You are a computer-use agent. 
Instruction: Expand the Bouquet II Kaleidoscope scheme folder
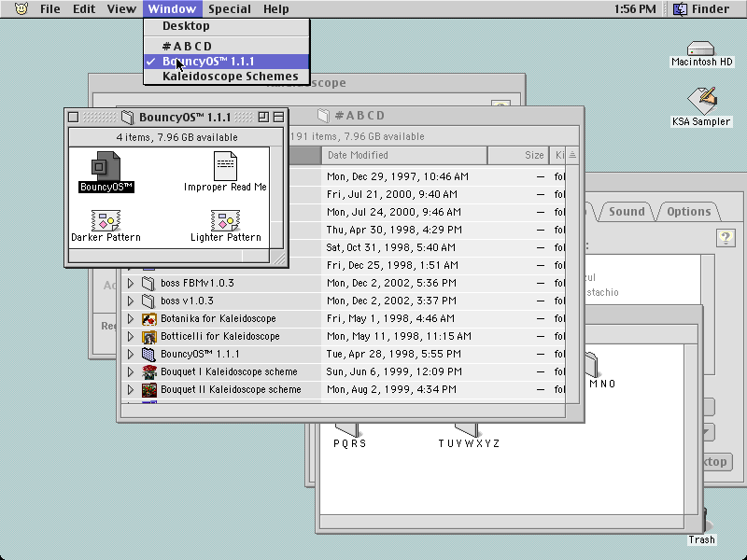(131, 390)
